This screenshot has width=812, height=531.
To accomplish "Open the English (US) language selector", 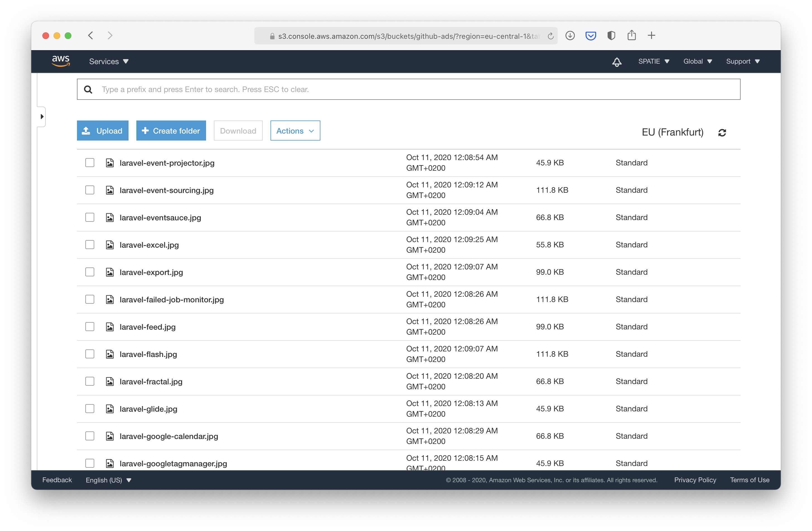I will pos(108,480).
